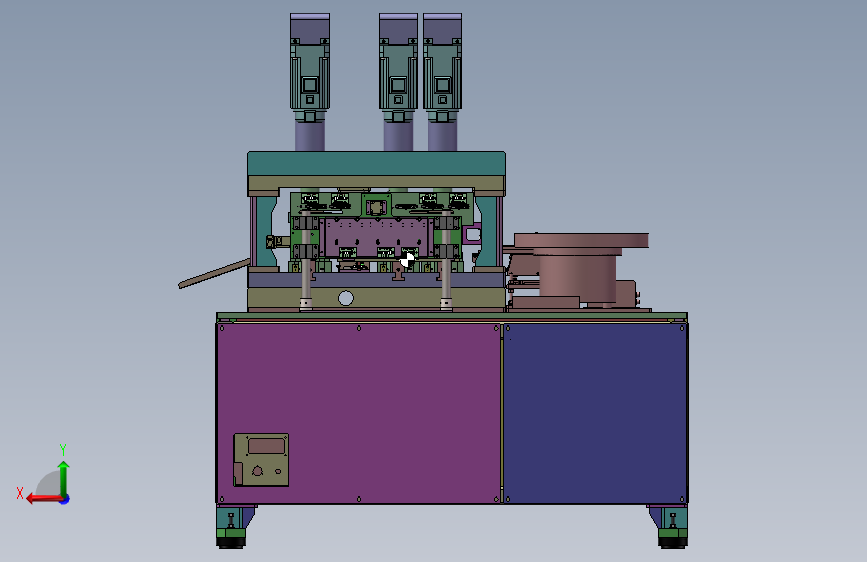Select the white circular hole in base plate
This screenshot has height=562, width=867.
pyautogui.click(x=346, y=298)
